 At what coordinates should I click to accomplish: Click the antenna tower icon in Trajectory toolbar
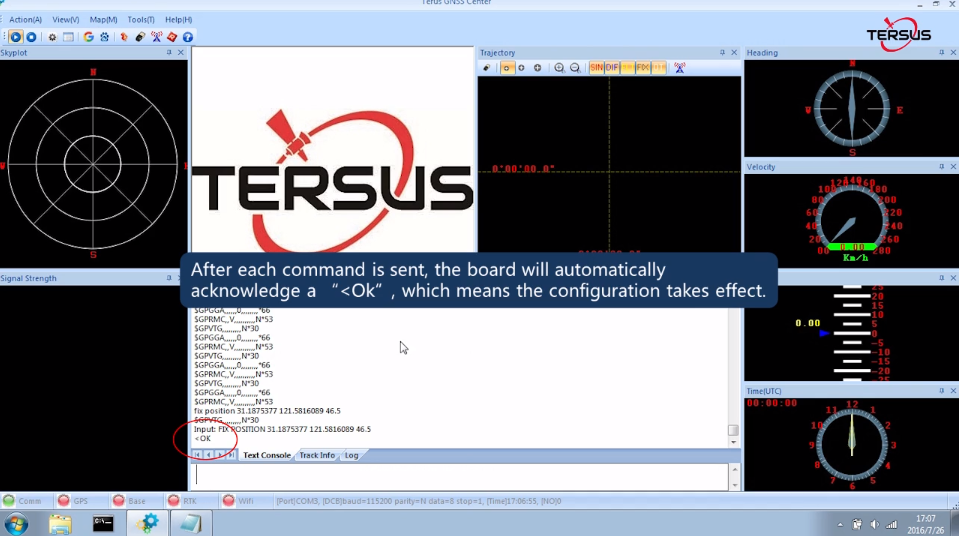(679, 68)
